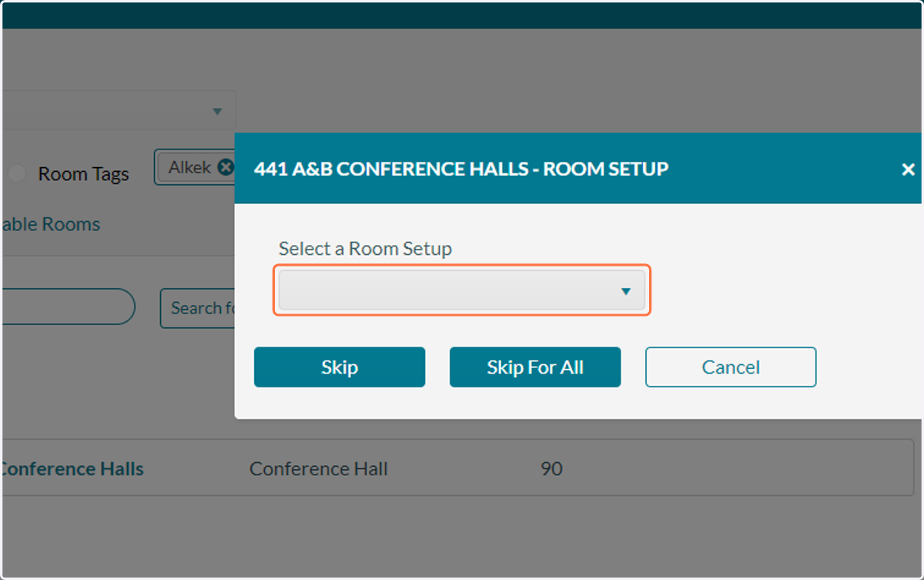Click the capacity value 90
The width and height of the screenshot is (924, 580).
point(551,468)
